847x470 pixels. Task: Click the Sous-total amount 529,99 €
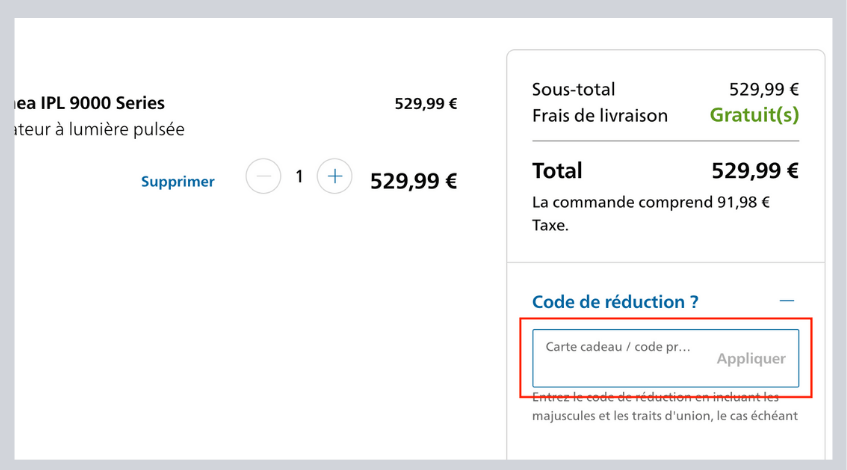764,90
